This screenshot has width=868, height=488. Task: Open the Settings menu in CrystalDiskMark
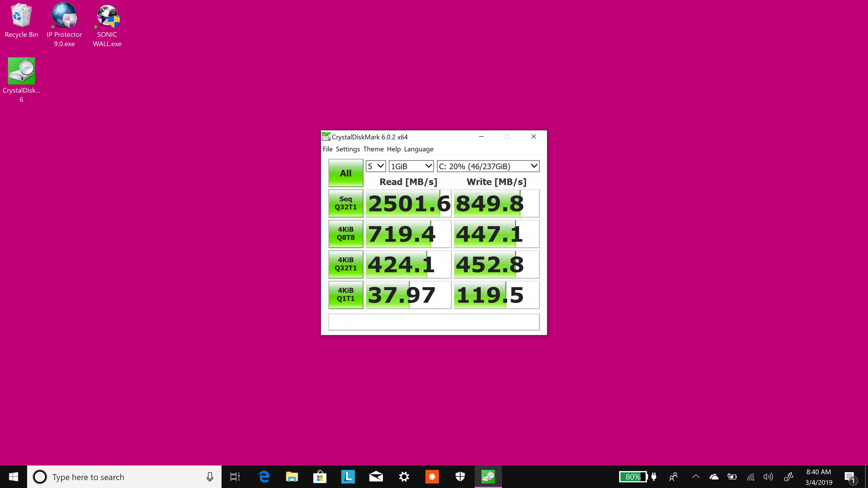pos(347,149)
